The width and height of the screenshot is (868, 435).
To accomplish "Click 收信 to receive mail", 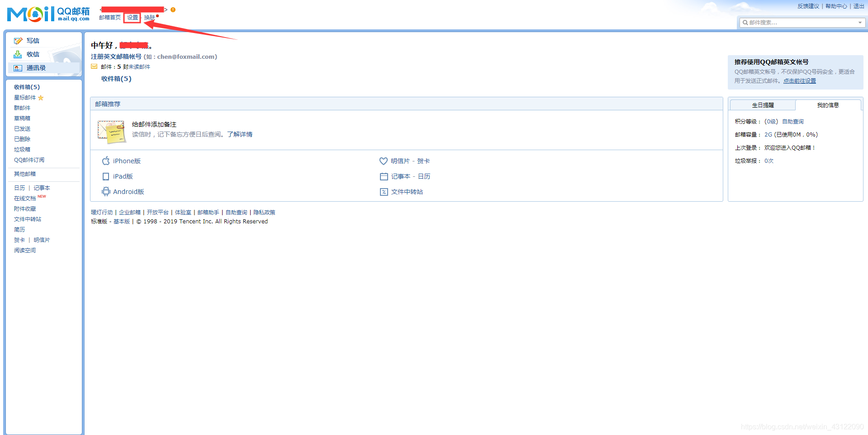I will coord(33,54).
